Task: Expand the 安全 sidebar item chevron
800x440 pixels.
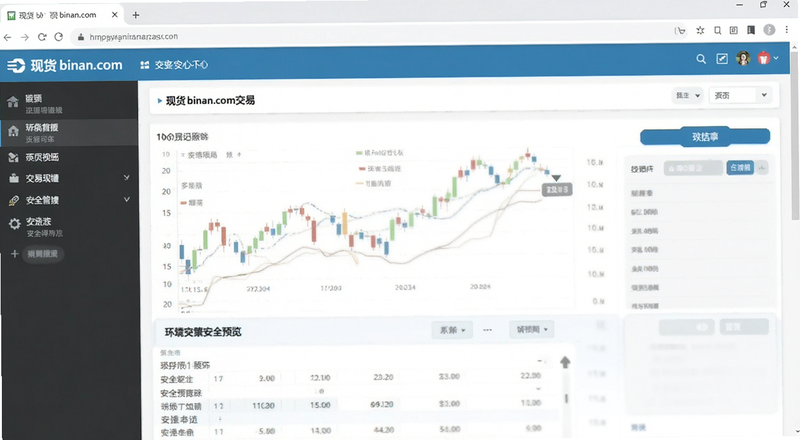Action: coord(127,200)
